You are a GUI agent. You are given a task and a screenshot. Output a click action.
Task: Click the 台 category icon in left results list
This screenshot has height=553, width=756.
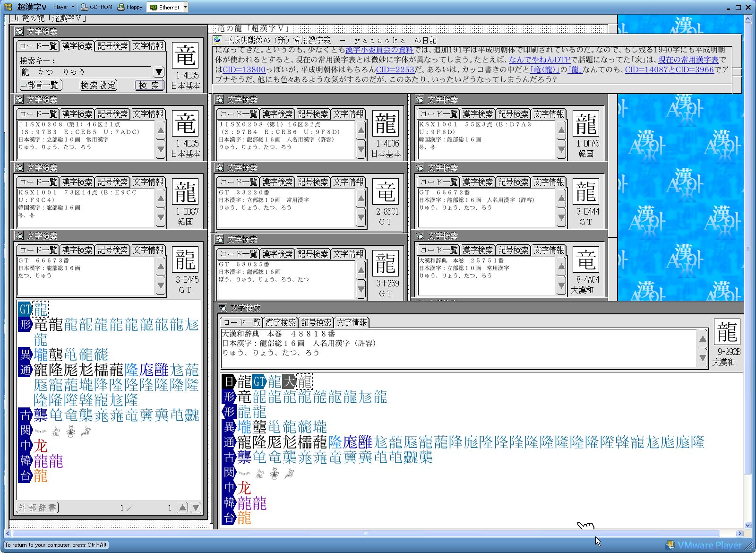tap(25, 476)
